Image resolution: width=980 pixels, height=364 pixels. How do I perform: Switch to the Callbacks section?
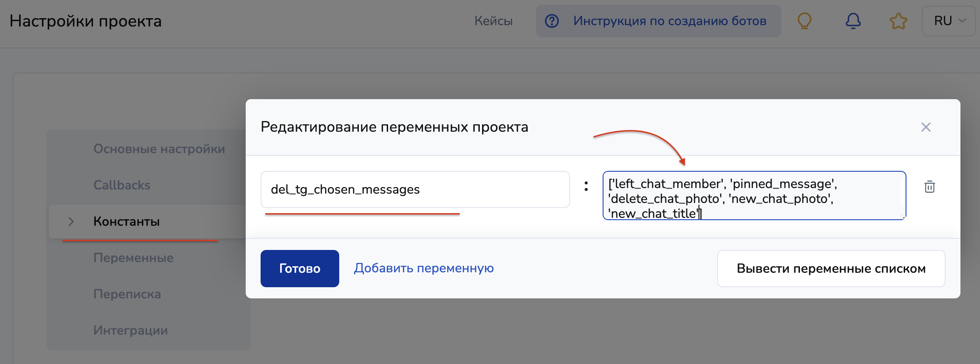point(122,185)
